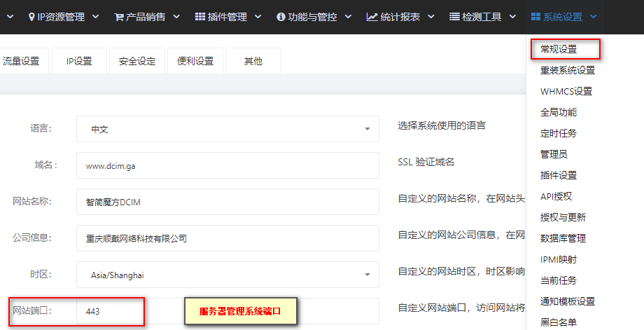Open 数据库管理 from the menu list

pyautogui.click(x=563, y=238)
